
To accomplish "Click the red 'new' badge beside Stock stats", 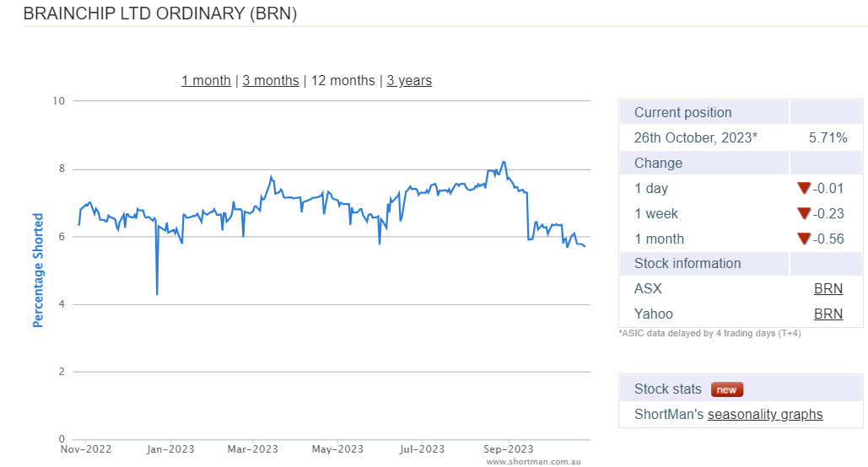I will point(726,389).
